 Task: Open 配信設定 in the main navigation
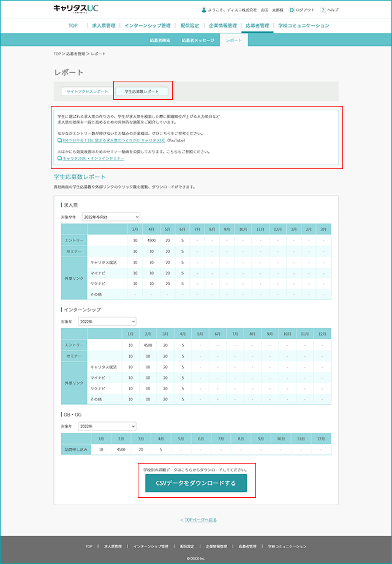pyautogui.click(x=189, y=26)
